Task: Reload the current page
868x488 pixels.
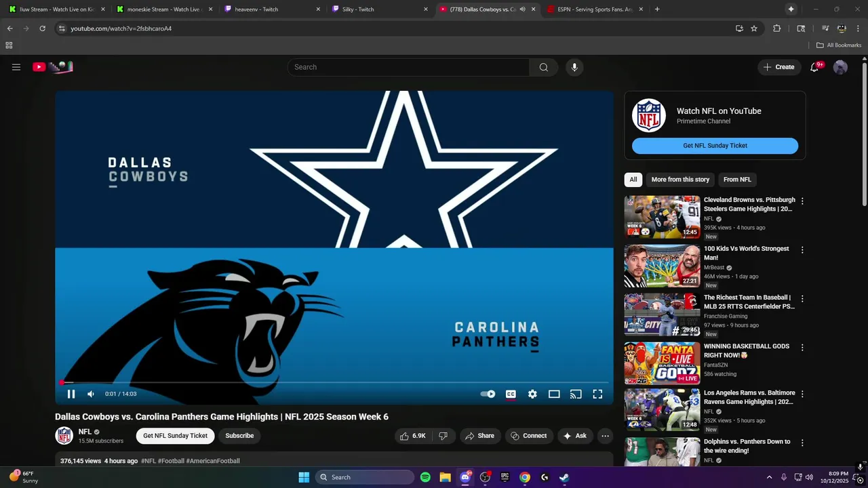Action: point(42,28)
